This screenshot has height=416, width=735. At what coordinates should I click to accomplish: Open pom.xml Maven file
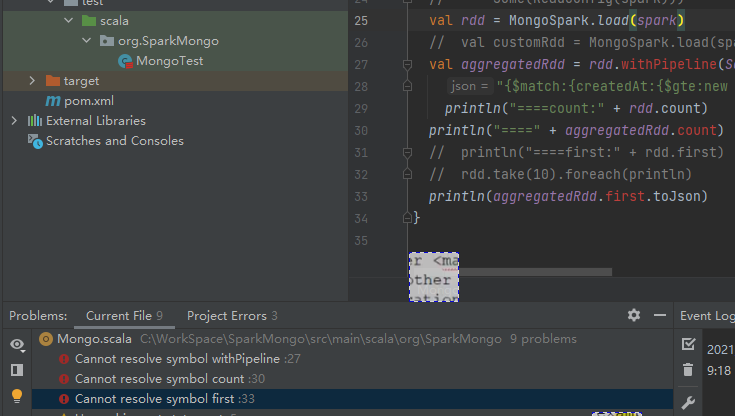88,101
